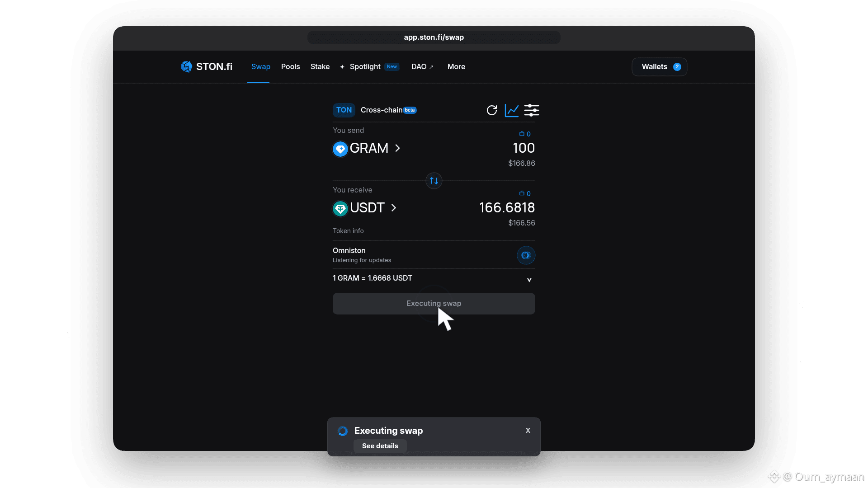The image size is (868, 488).
Task: Click the address bar app.ston.fi/swap
Action: 434,38
